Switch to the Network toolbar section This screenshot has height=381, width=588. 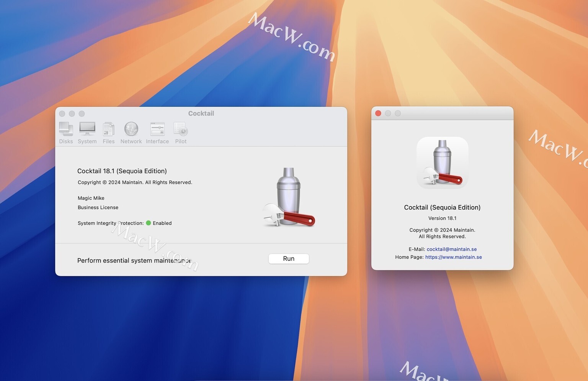coord(131,133)
